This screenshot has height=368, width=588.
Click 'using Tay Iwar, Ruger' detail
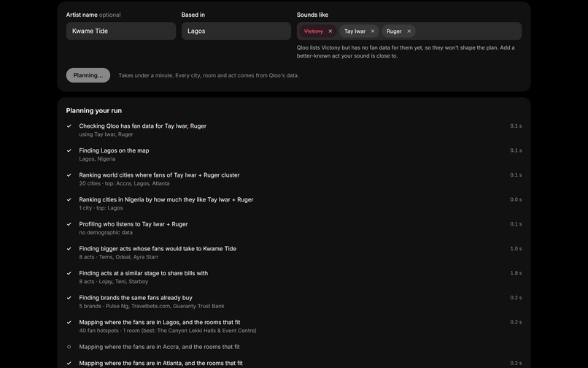click(106, 134)
